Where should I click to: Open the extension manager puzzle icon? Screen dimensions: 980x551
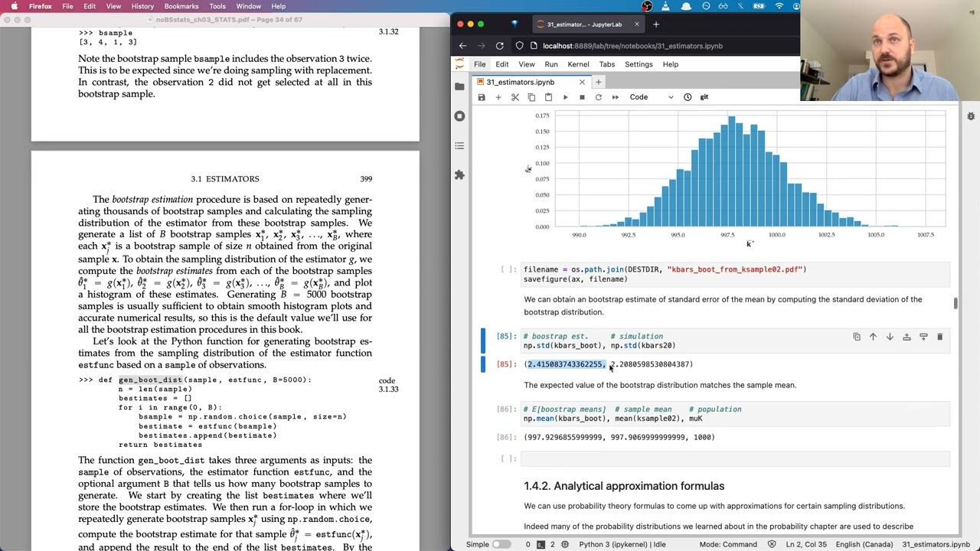tap(459, 175)
